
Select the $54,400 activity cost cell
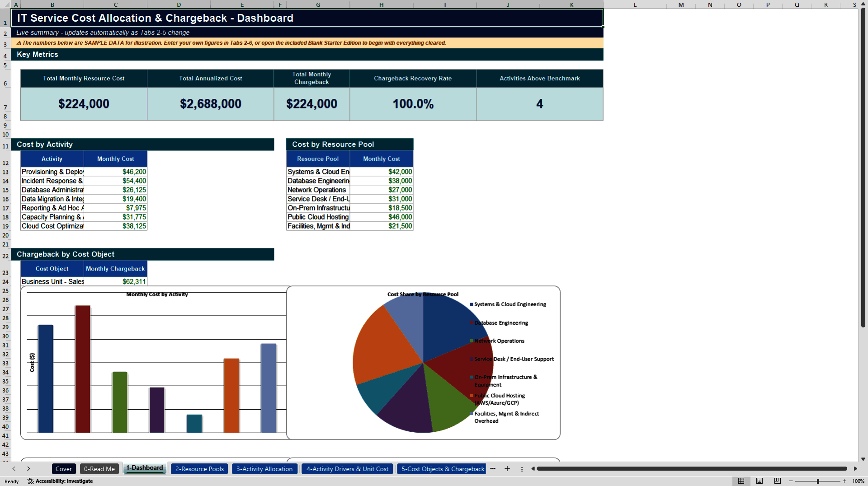tap(116, 181)
